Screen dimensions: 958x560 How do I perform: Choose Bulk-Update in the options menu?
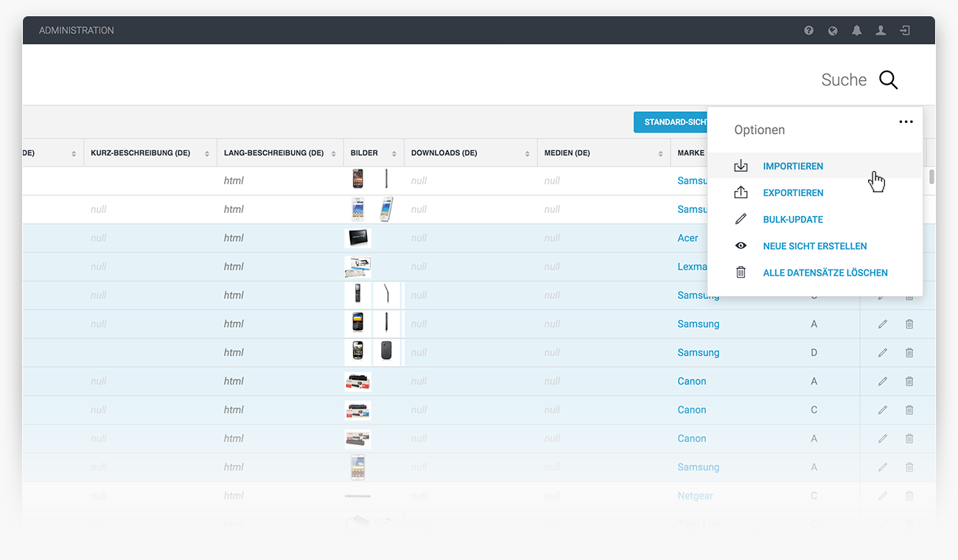point(793,220)
